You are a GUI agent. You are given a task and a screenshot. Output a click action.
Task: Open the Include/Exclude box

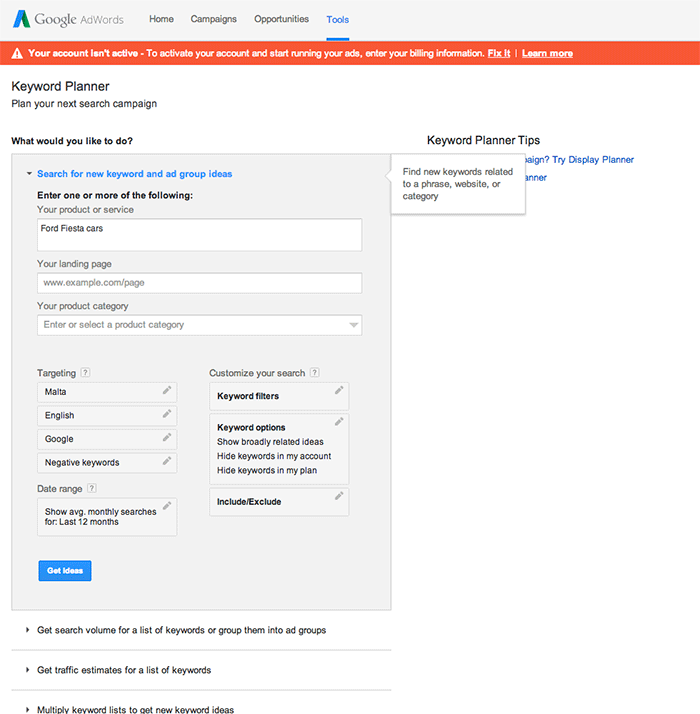pyautogui.click(x=279, y=502)
